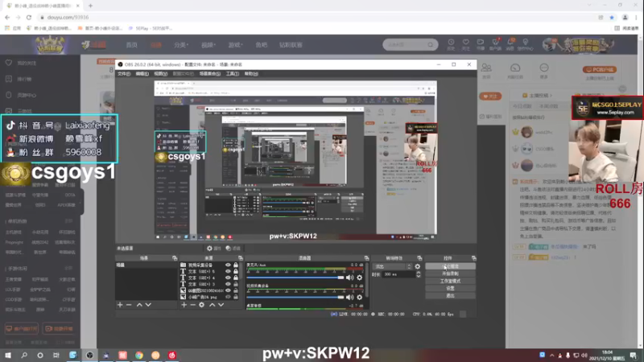Toggle visibility of 文本 (GDI+) 3 source
The width and height of the screenshot is (644, 362).
pos(228,284)
